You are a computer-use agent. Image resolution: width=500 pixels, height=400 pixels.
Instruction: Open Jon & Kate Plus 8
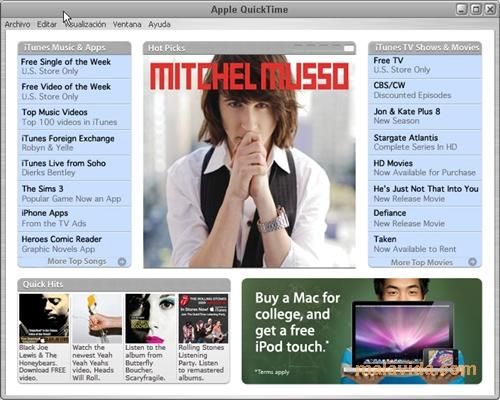pyautogui.click(x=425, y=117)
